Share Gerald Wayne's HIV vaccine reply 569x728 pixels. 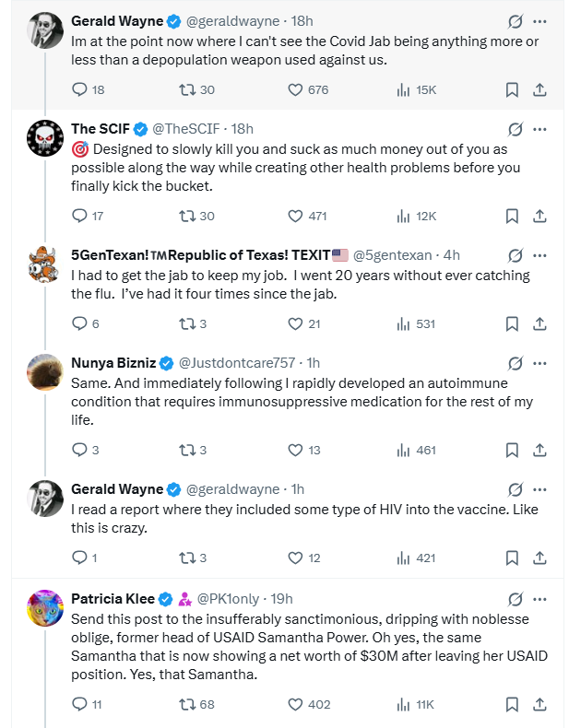tap(540, 558)
